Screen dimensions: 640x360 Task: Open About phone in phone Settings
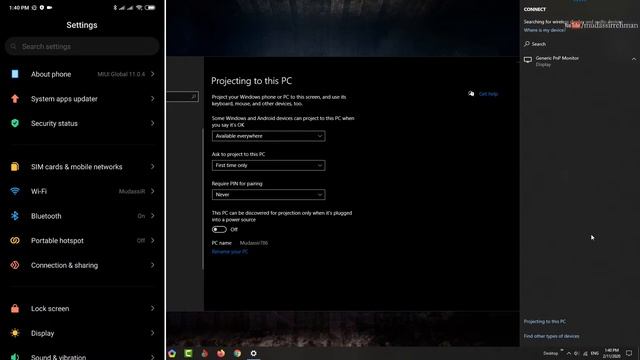[82, 74]
